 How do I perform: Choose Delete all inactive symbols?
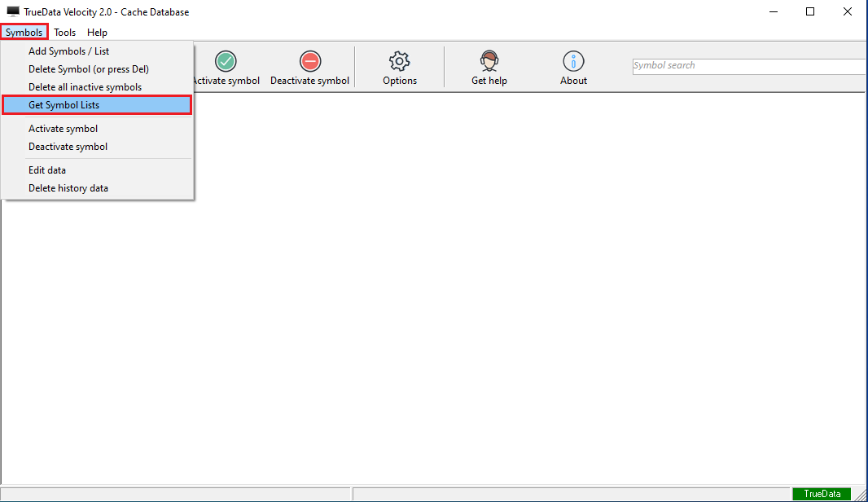[98, 87]
